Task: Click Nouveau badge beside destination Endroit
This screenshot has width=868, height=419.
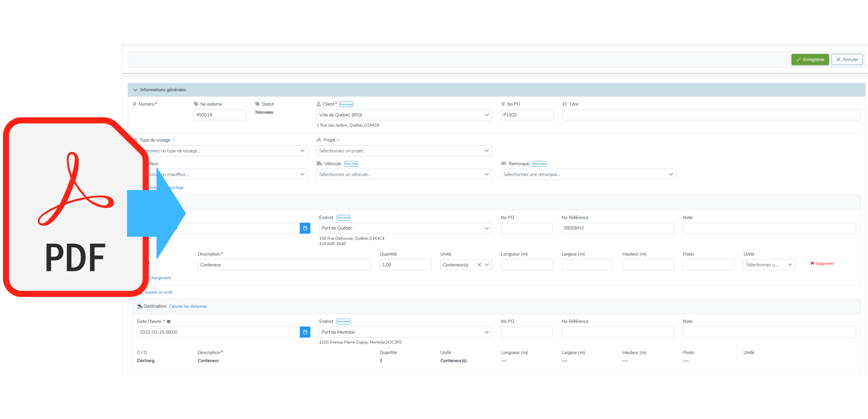Action: (x=343, y=321)
